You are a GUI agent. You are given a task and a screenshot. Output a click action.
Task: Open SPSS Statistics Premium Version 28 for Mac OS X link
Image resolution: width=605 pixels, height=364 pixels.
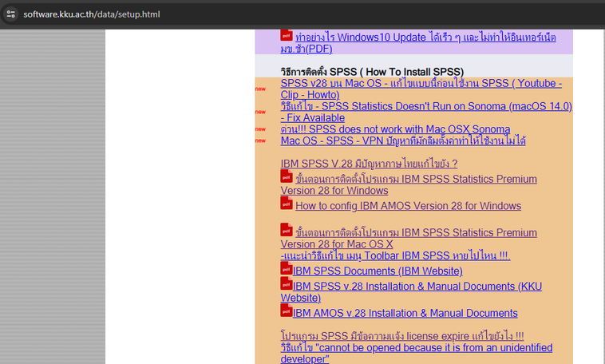pos(409,239)
